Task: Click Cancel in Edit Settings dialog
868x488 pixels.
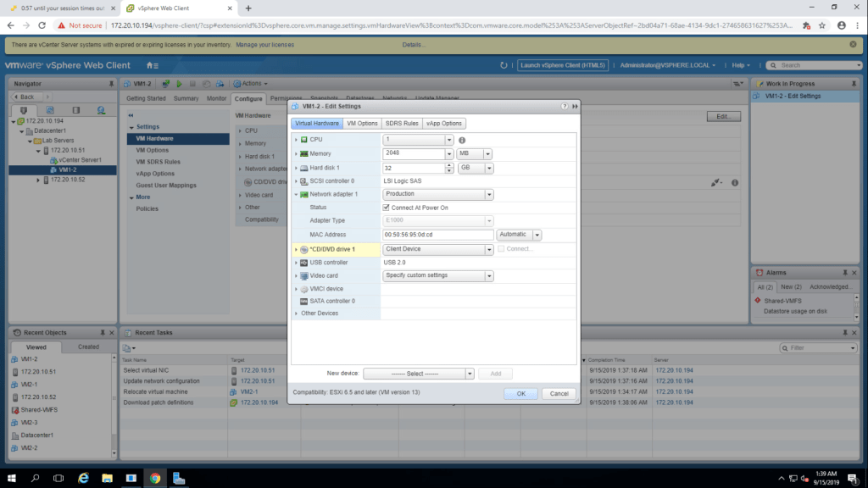Action: pyautogui.click(x=559, y=394)
